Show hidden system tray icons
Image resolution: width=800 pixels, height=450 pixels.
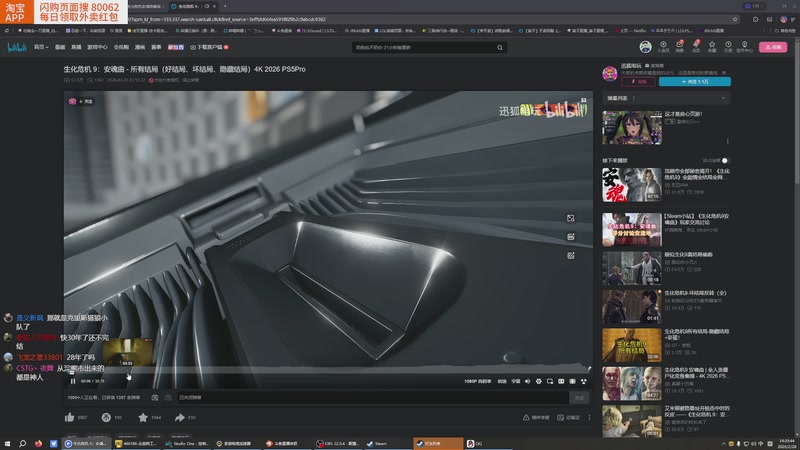723,444
